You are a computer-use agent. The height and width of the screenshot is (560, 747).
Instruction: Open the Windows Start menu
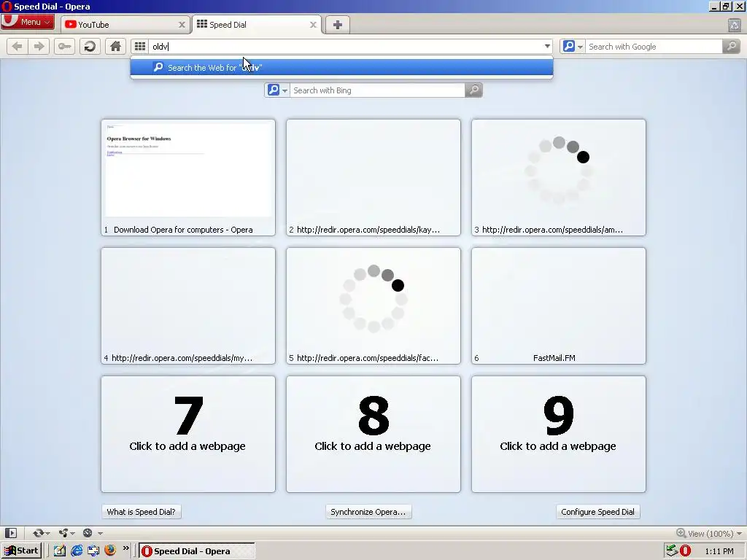(21, 551)
